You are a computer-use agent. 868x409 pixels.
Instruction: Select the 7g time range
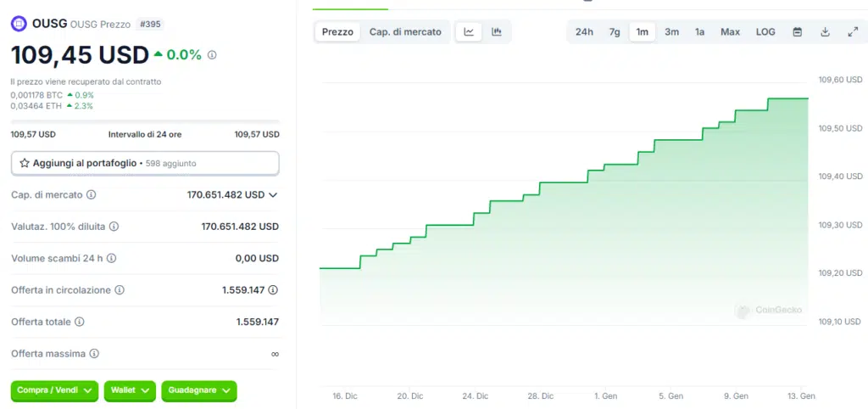pyautogui.click(x=614, y=32)
